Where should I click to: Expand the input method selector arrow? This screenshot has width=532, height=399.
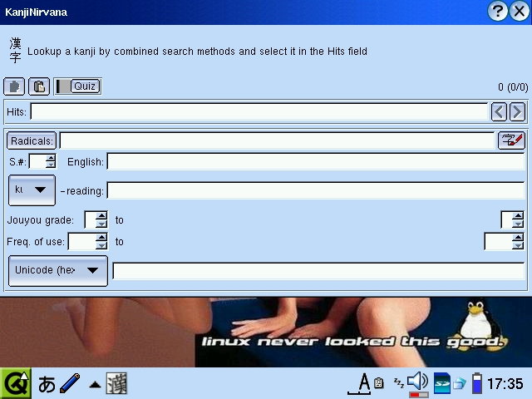[96, 385]
